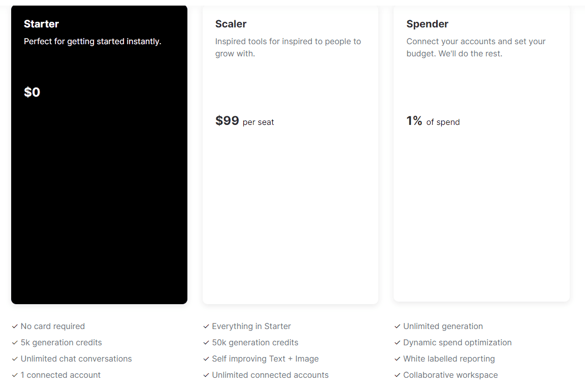Click the 1% of spend price
The height and width of the screenshot is (392, 585).
[x=433, y=121]
